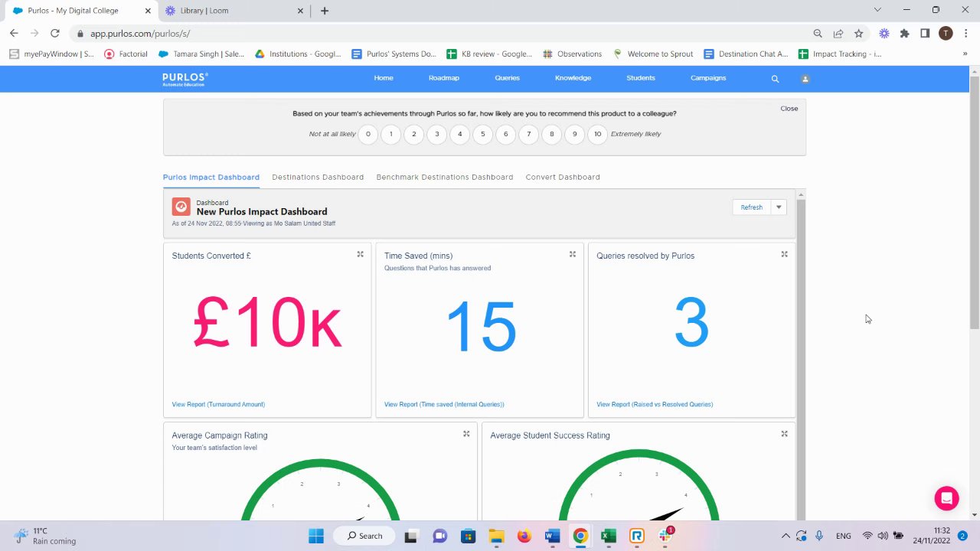Select rating 7 in the recommendation survey

pos(528,134)
